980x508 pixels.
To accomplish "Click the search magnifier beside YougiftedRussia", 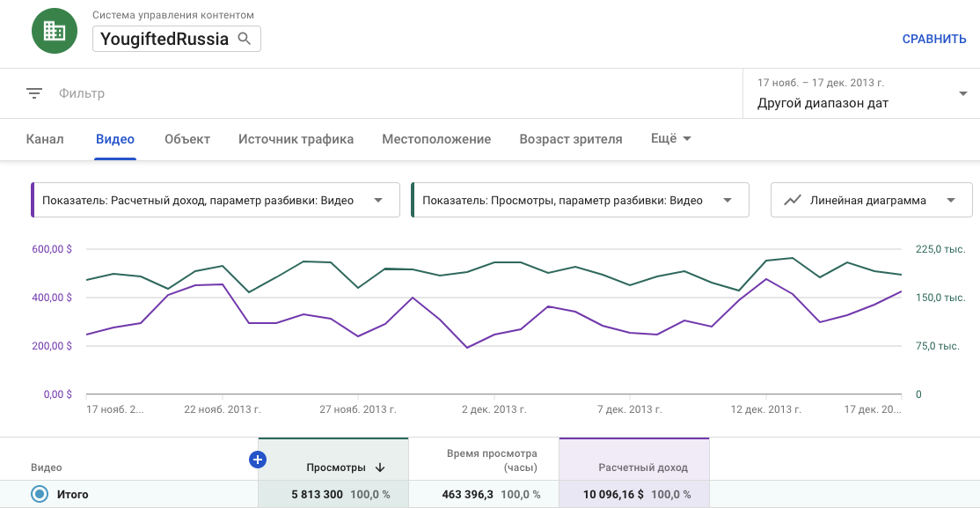I will click(246, 39).
